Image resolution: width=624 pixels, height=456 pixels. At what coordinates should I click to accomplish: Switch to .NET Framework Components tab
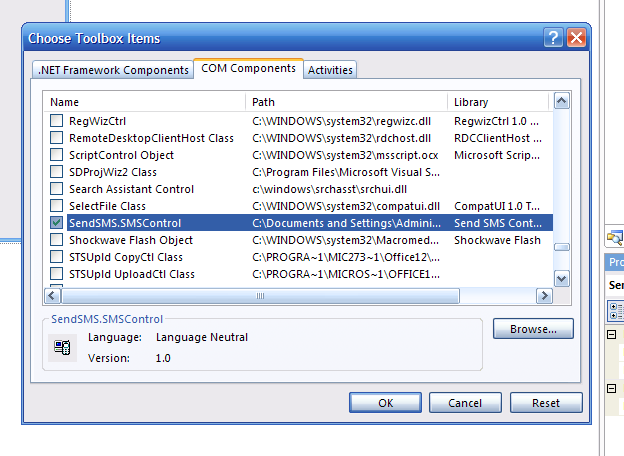tap(112, 70)
